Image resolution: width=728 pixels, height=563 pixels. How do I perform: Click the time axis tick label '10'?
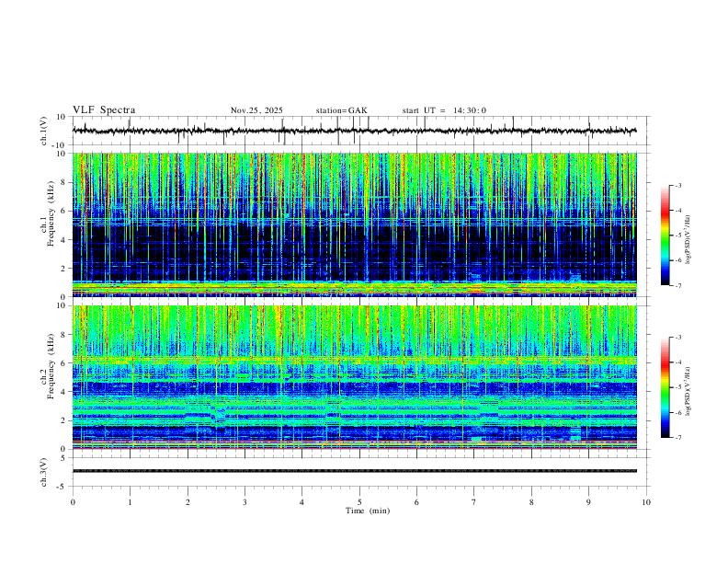(646, 502)
